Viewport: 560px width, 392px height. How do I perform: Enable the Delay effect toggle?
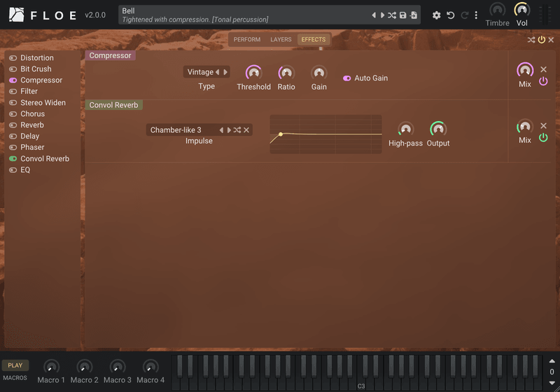13,136
